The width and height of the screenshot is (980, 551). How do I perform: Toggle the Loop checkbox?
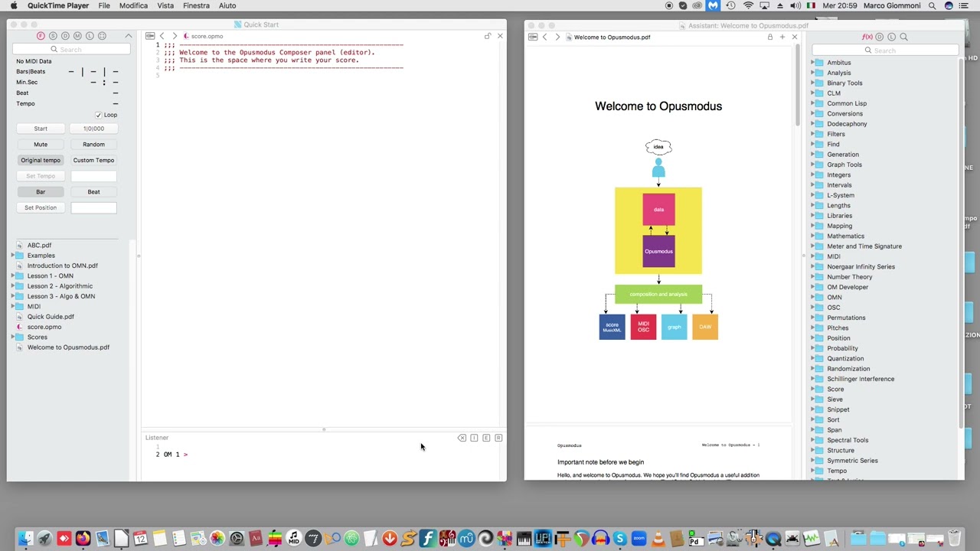click(x=98, y=115)
